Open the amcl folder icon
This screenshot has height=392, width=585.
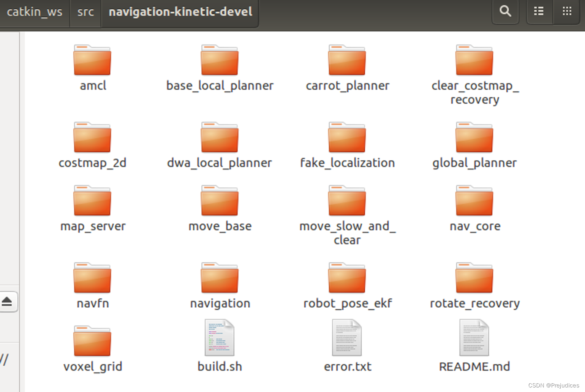coord(92,60)
